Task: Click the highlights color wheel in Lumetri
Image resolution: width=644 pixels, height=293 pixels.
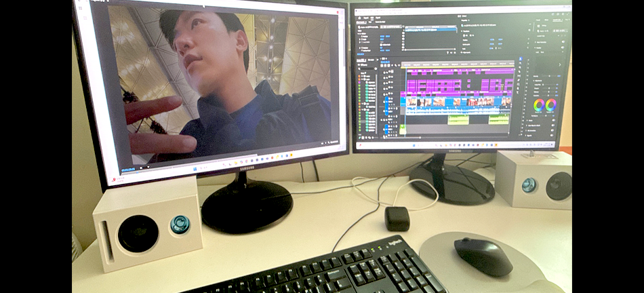Action: coord(550,105)
